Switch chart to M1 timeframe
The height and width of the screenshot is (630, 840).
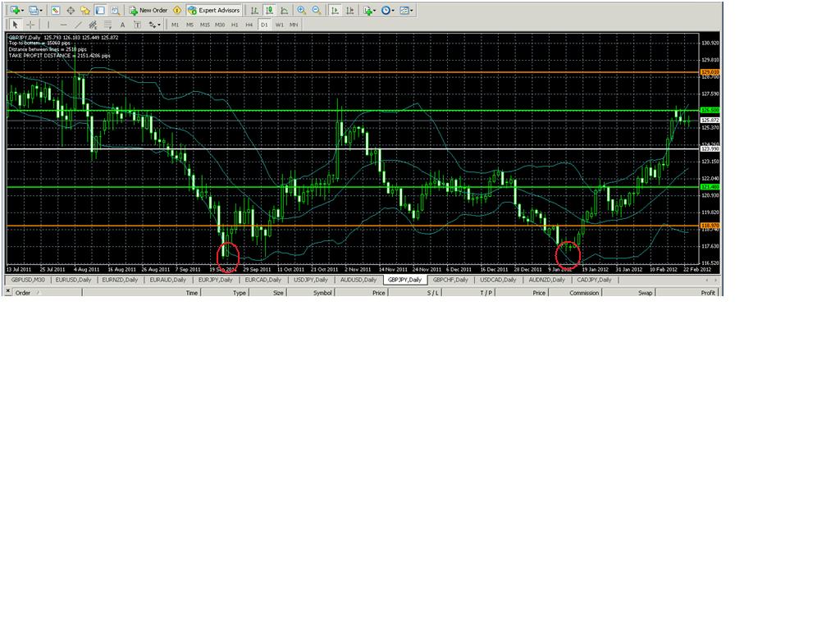[176, 25]
